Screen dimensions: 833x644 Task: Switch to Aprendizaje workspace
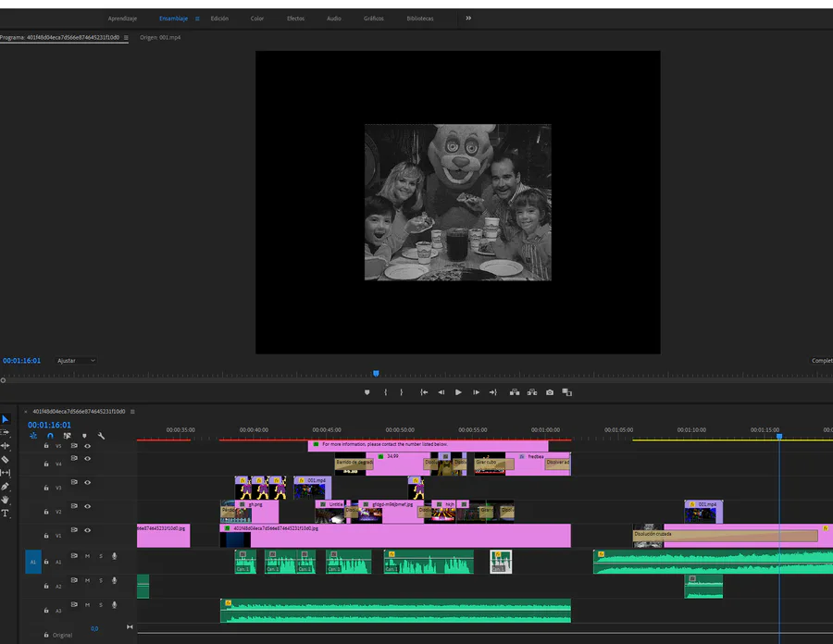pos(122,19)
